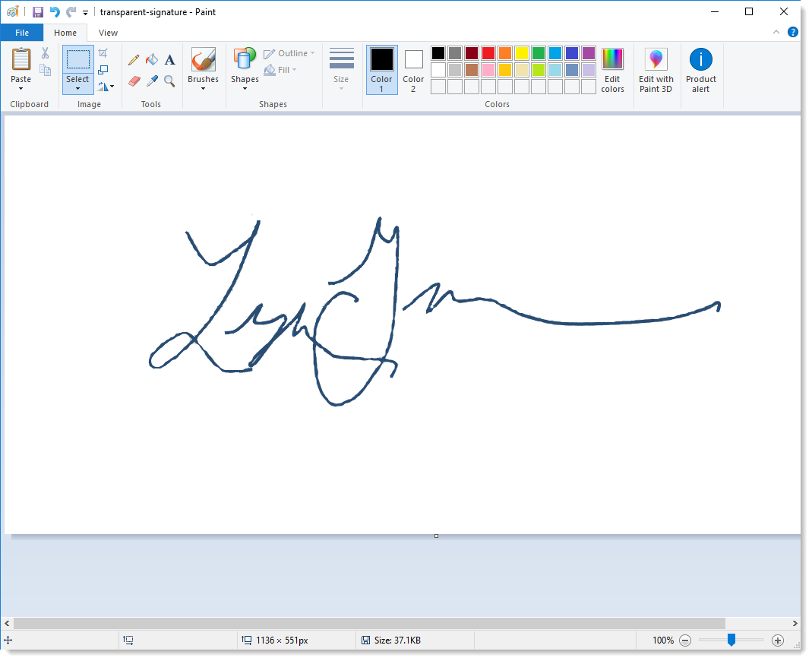Open the File menu
812x661 pixels.
22,33
